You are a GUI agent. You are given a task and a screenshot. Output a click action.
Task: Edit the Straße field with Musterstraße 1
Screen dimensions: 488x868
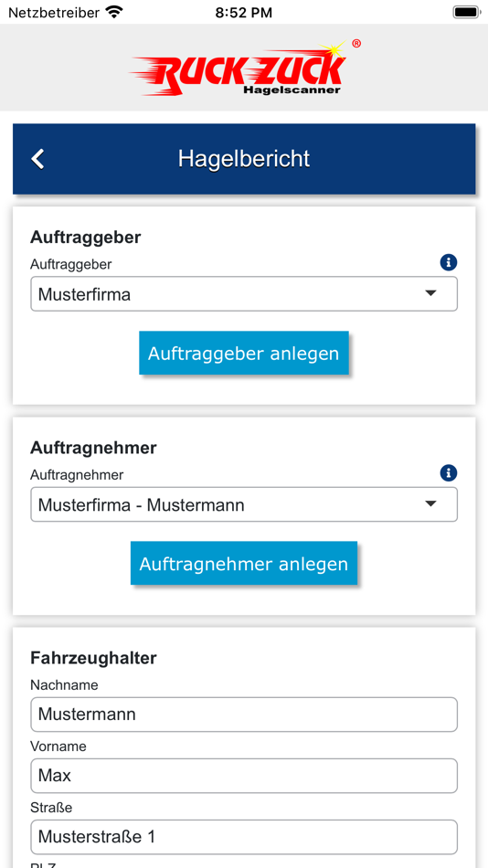point(244,837)
